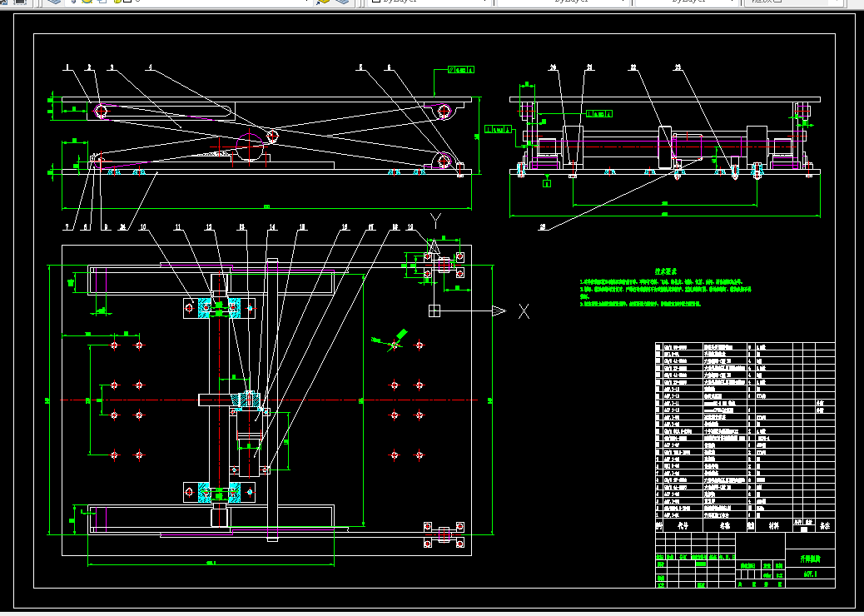Select part balloon number 21
The image size is (864, 616).
pyautogui.click(x=589, y=67)
